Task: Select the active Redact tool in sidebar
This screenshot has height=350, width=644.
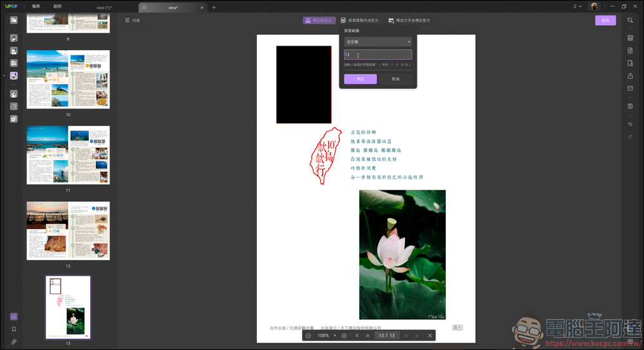Action: (x=14, y=76)
